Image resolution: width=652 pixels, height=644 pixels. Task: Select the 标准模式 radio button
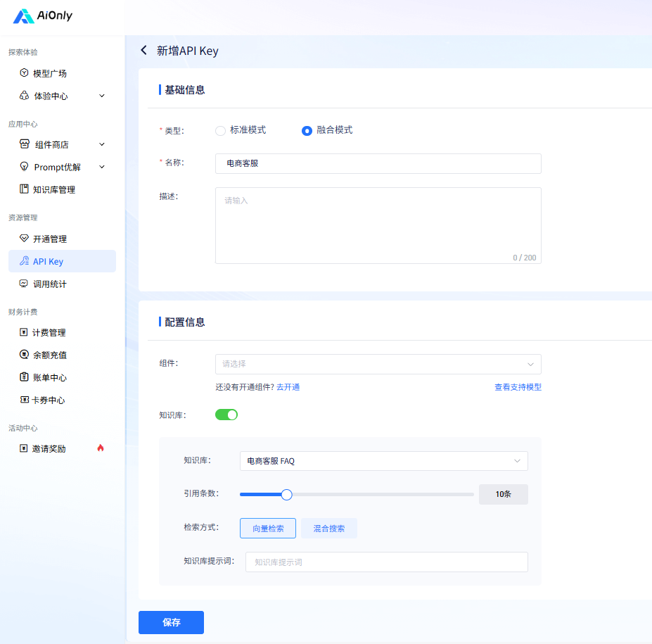(220, 131)
